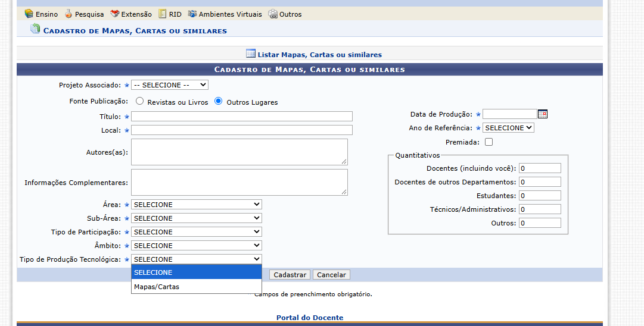Open the Ambientes Virtuais menu

pos(231,14)
